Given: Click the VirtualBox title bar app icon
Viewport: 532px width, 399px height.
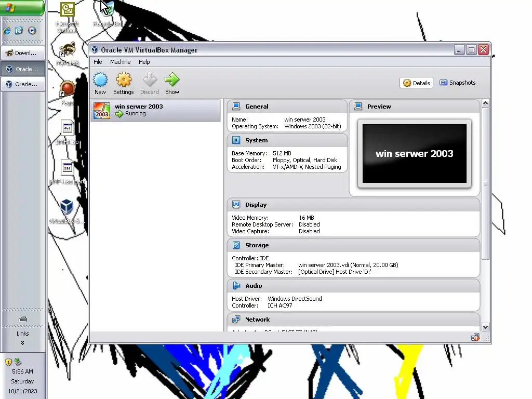Looking at the screenshot, I should point(95,50).
